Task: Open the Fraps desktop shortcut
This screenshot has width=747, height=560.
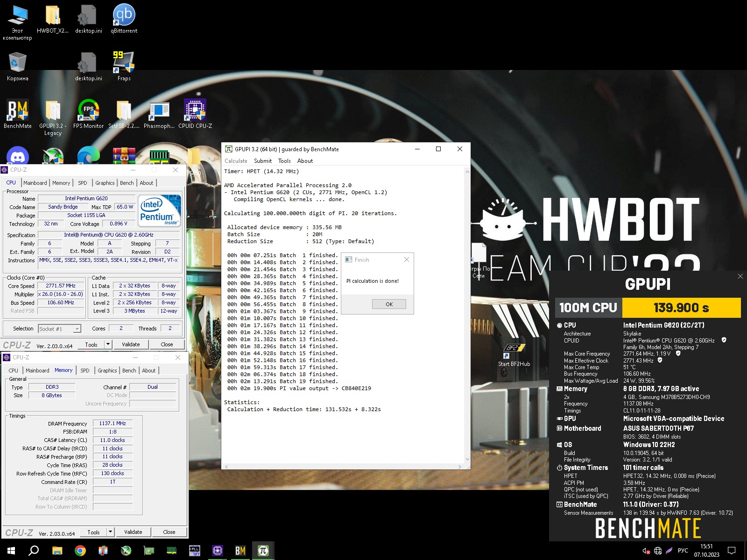Action: 124,66
